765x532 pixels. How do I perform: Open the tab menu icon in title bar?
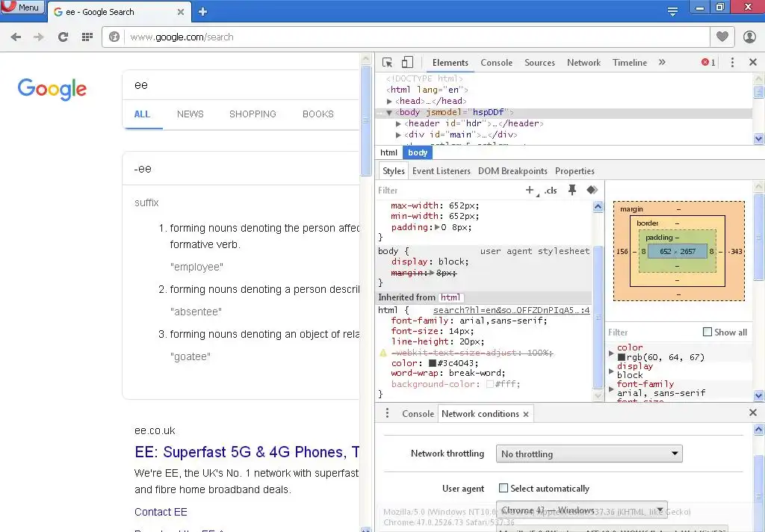(x=672, y=12)
